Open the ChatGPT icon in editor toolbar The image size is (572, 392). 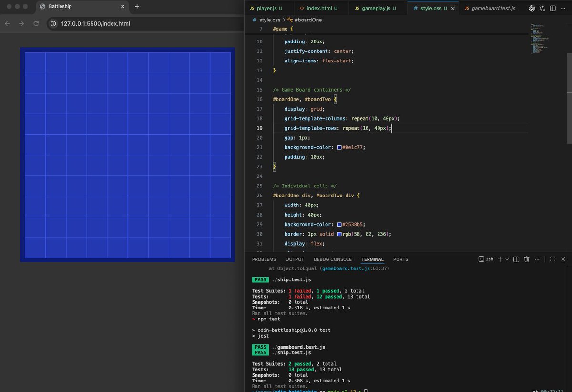tap(532, 8)
